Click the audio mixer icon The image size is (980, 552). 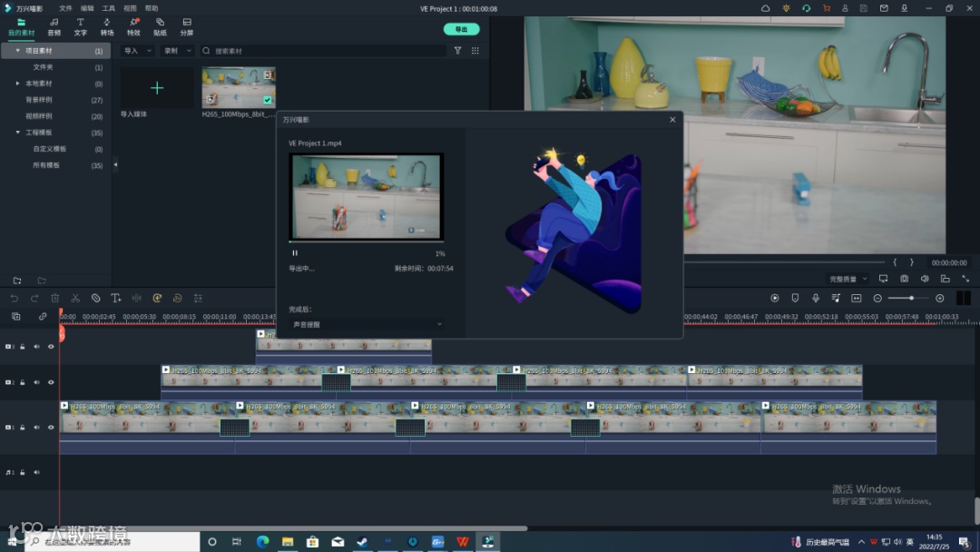836,298
